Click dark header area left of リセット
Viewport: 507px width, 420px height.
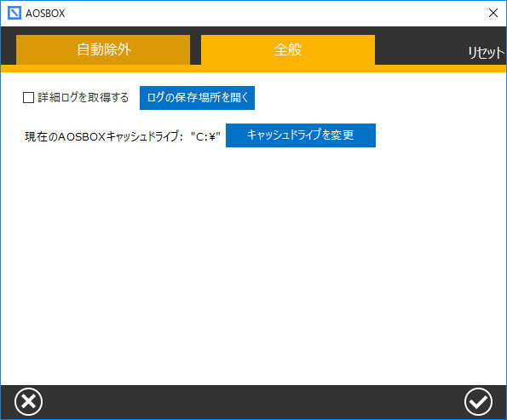click(x=420, y=49)
